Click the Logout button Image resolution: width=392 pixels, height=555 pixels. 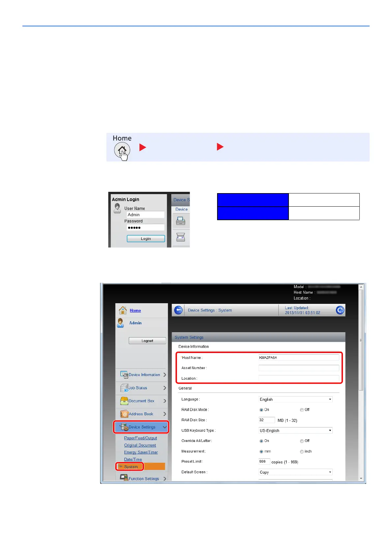pos(147,341)
